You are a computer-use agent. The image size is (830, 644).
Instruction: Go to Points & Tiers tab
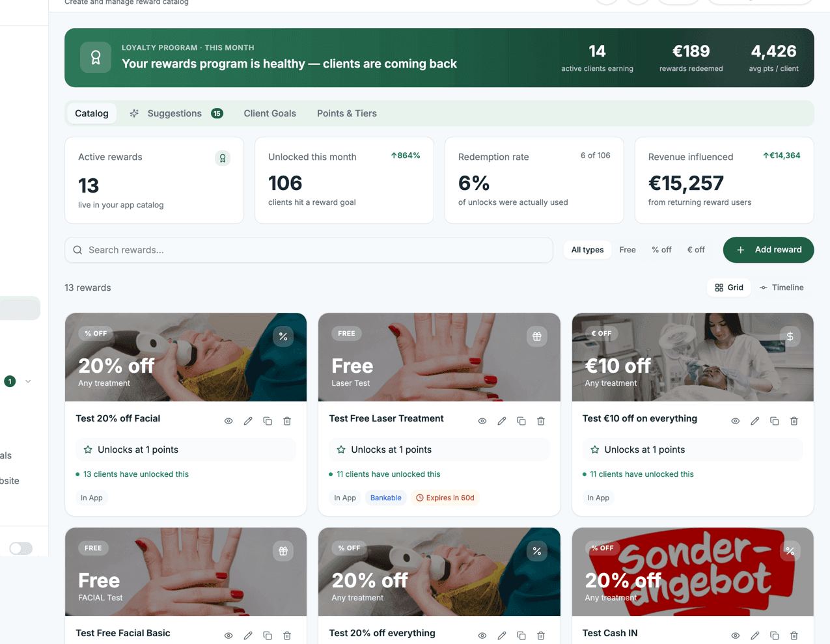click(347, 113)
